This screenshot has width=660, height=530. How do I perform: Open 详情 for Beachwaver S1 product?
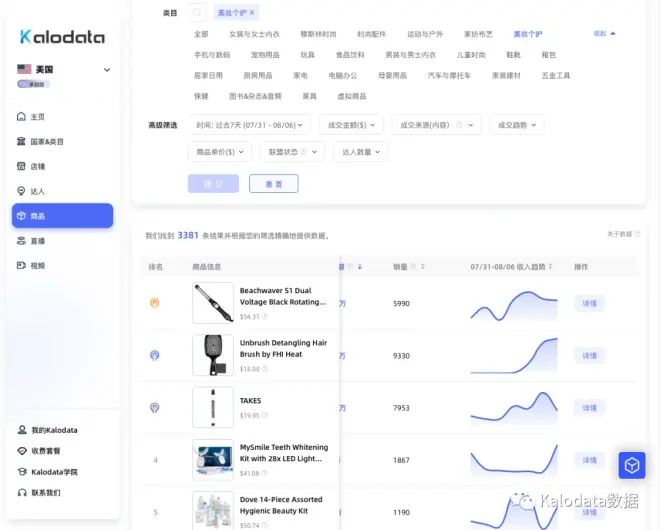[x=589, y=303]
